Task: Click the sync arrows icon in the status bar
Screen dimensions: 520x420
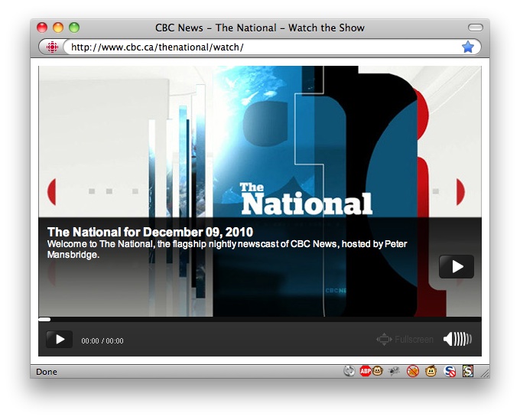Action: coord(349,371)
